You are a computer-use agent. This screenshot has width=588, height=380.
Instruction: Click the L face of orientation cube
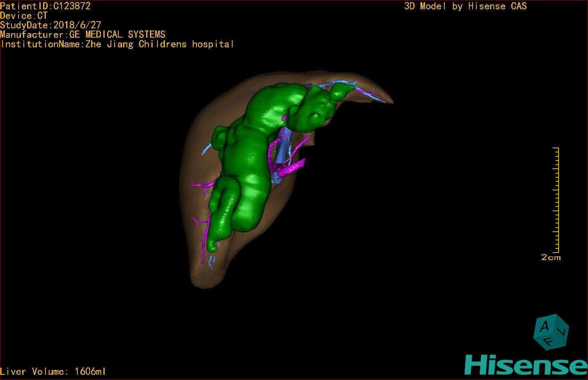(x=563, y=330)
